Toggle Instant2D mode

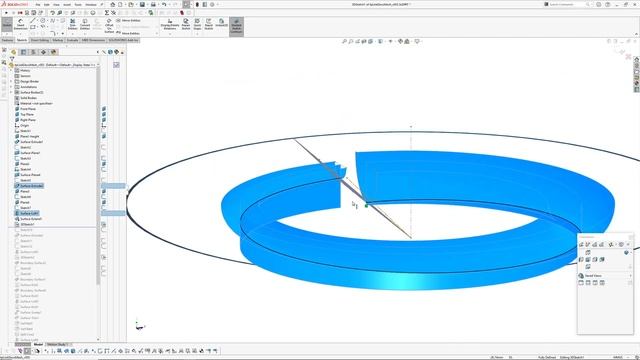coord(221,22)
